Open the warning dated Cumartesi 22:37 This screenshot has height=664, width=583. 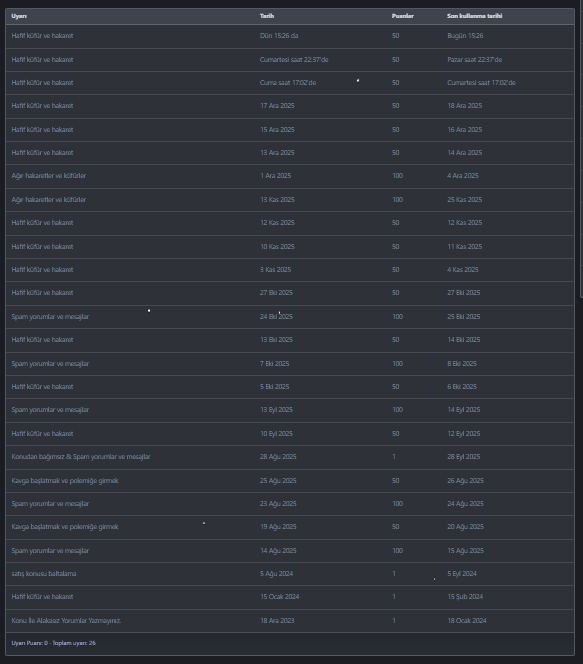[290, 60]
